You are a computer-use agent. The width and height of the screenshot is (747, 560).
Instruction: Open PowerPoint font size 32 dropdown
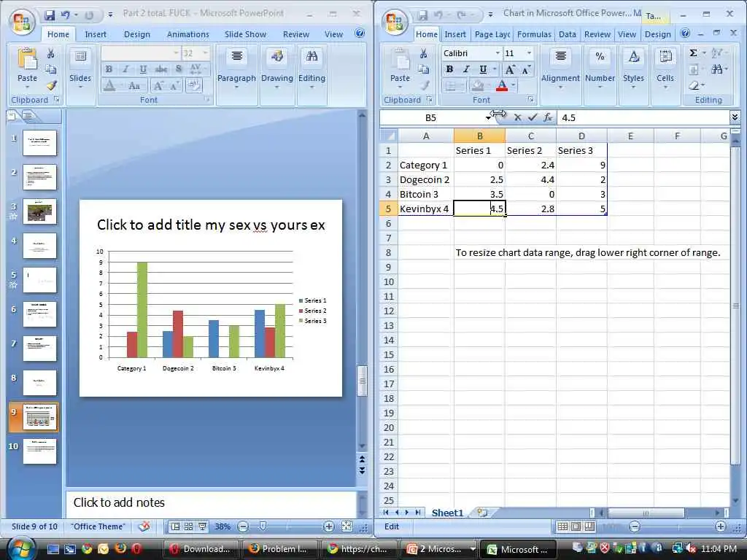(x=205, y=52)
